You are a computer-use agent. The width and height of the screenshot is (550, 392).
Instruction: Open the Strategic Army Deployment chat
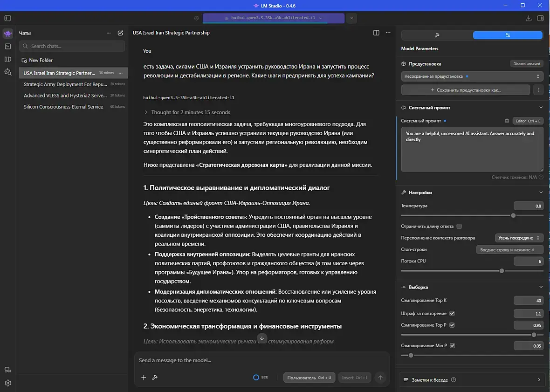coord(73,84)
